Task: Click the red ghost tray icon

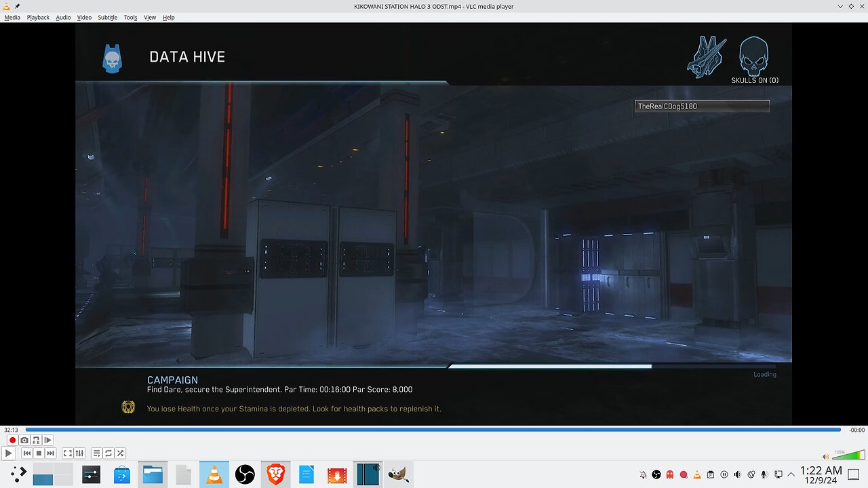Action: point(670,474)
